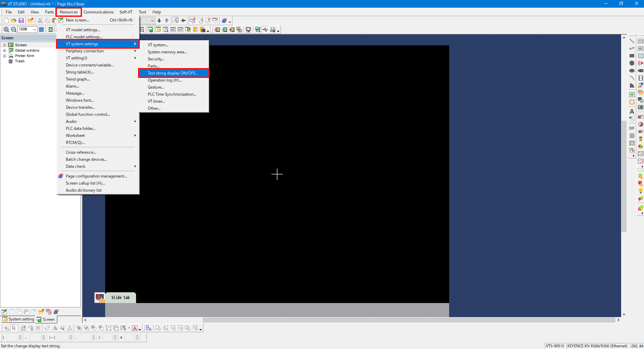Click the Slide tab label on canvas
644x349 pixels.
click(x=120, y=298)
